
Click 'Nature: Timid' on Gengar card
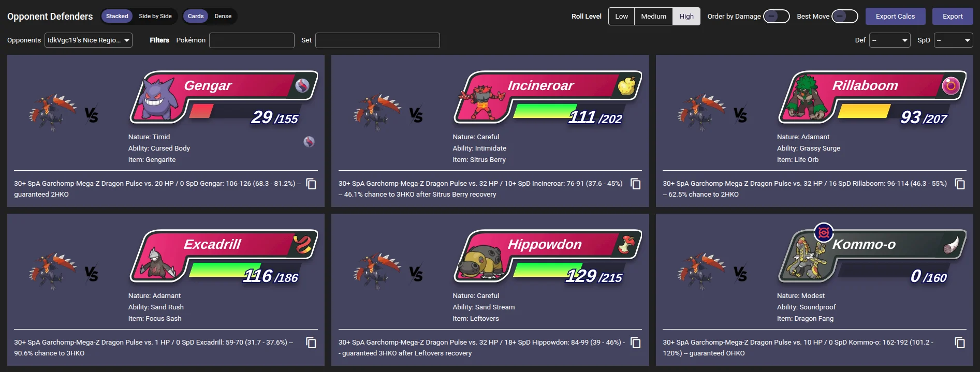pyautogui.click(x=149, y=137)
